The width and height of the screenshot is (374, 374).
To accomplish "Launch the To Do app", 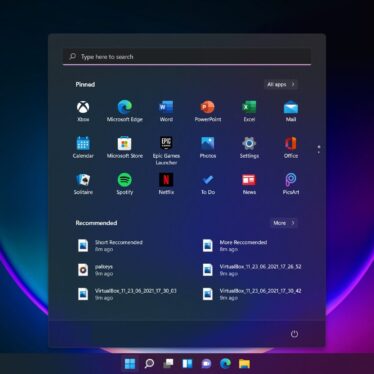I will point(208,184).
